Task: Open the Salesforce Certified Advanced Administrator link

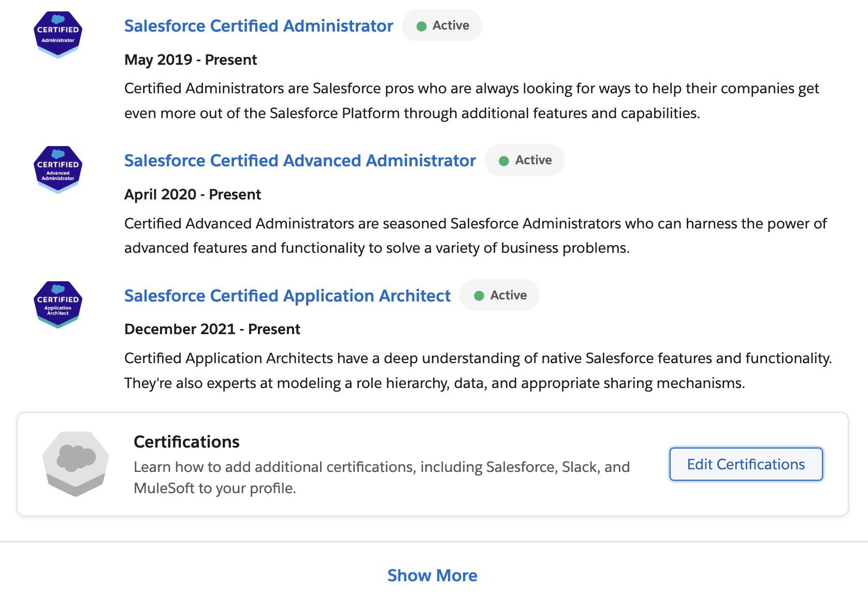Action: 300,161
